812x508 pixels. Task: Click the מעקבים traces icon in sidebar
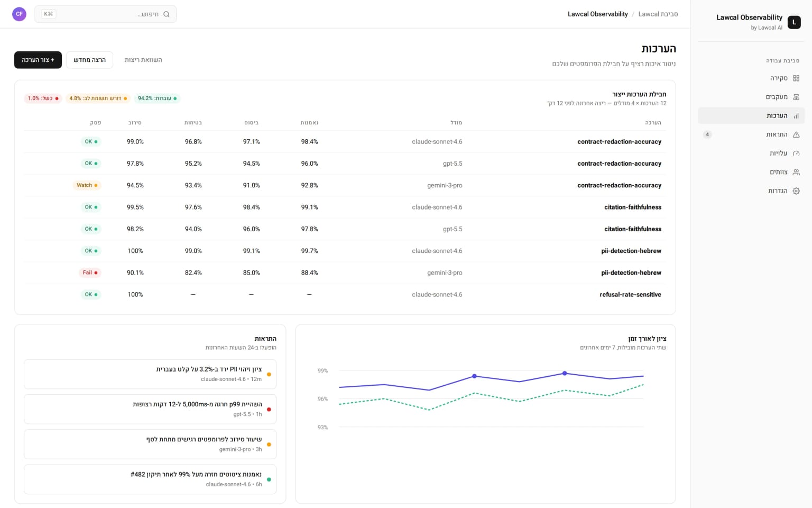(796, 97)
